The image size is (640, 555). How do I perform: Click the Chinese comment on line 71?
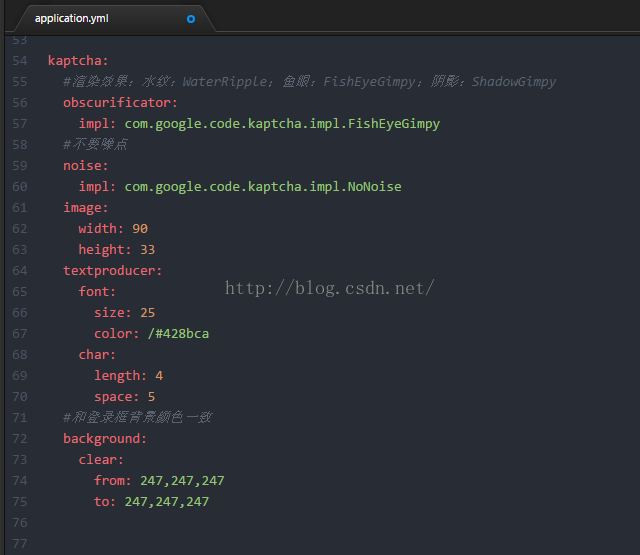pyautogui.click(x=138, y=417)
